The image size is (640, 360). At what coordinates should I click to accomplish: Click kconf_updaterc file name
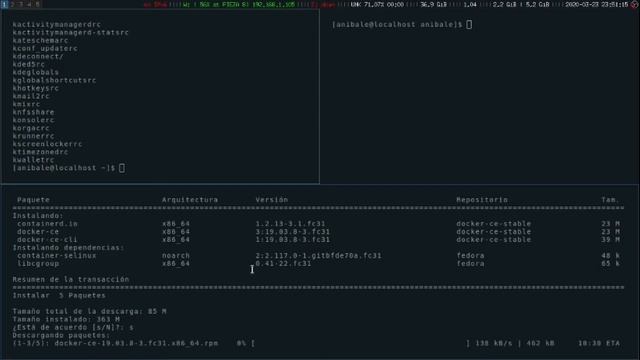(x=45, y=48)
